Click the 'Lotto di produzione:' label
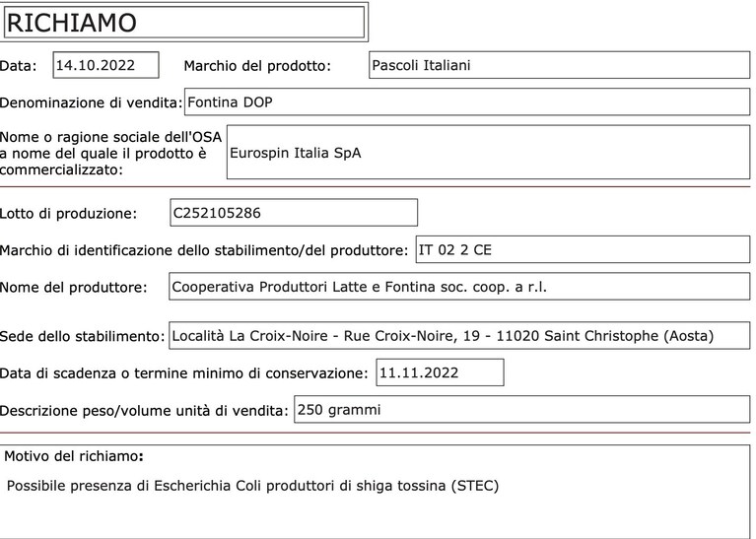The image size is (756, 539). point(68,214)
